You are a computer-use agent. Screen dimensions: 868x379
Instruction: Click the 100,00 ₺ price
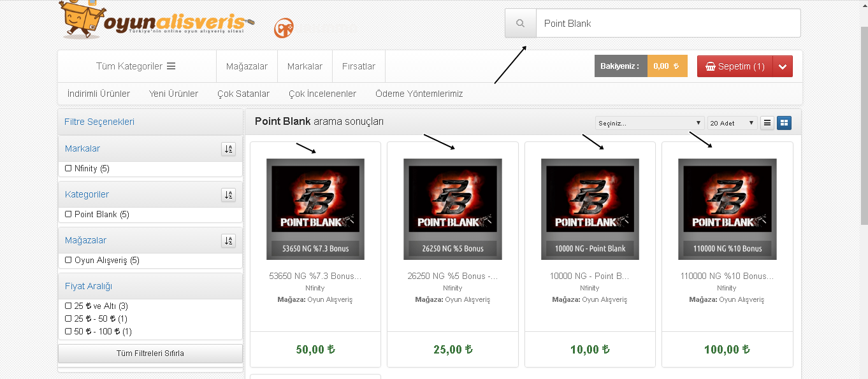click(727, 350)
